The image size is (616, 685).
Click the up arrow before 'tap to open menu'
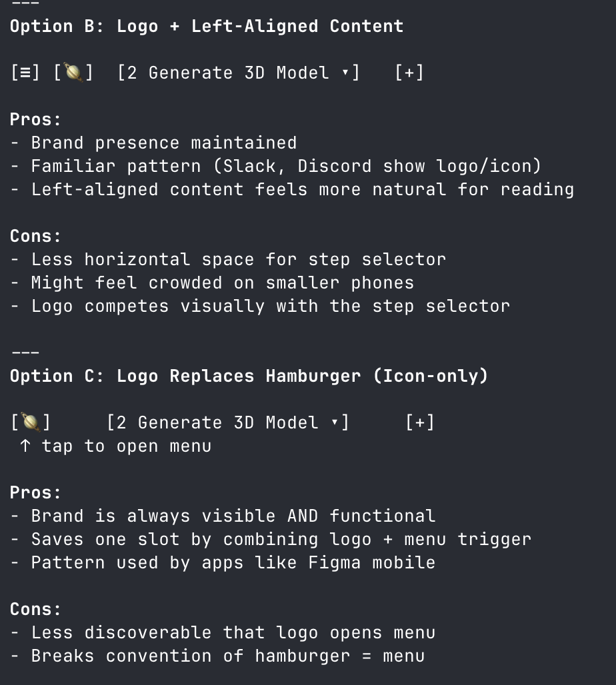(25, 446)
